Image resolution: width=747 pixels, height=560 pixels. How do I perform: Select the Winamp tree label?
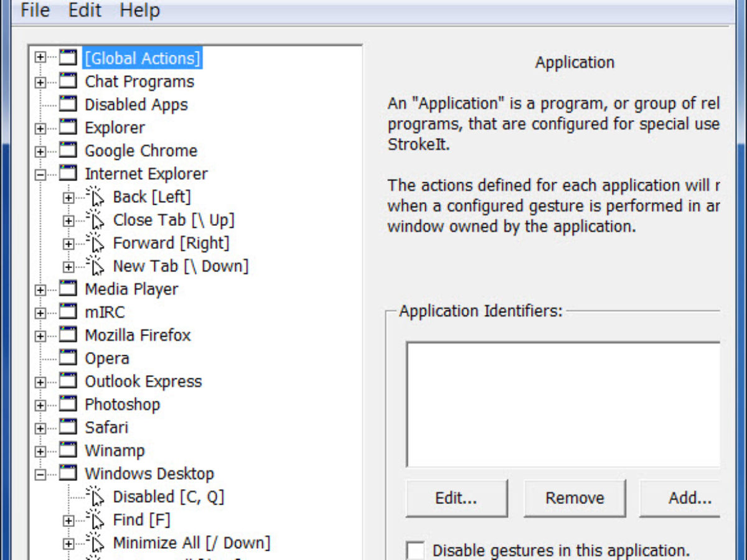tap(115, 450)
